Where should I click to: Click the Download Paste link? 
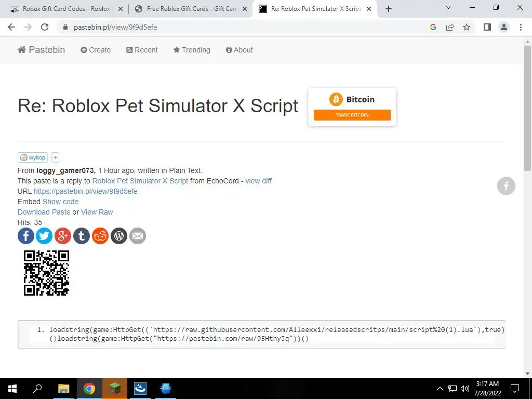pyautogui.click(x=44, y=212)
